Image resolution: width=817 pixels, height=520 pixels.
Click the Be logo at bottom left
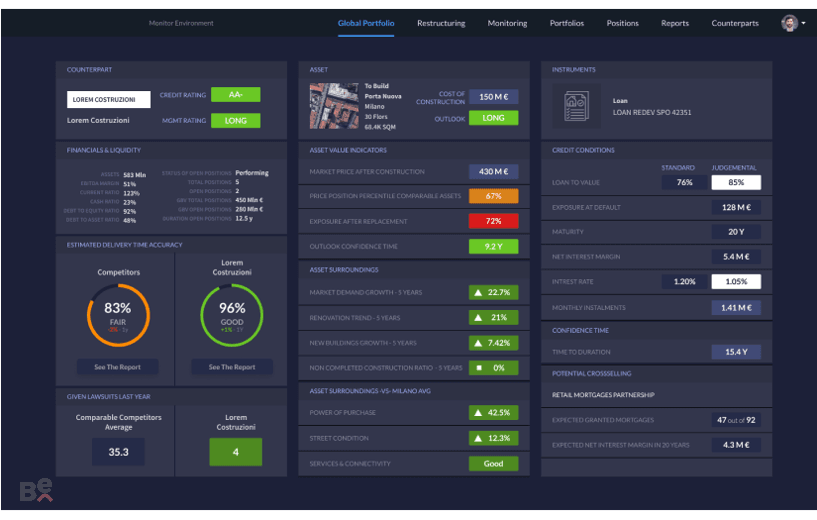pos(36,490)
